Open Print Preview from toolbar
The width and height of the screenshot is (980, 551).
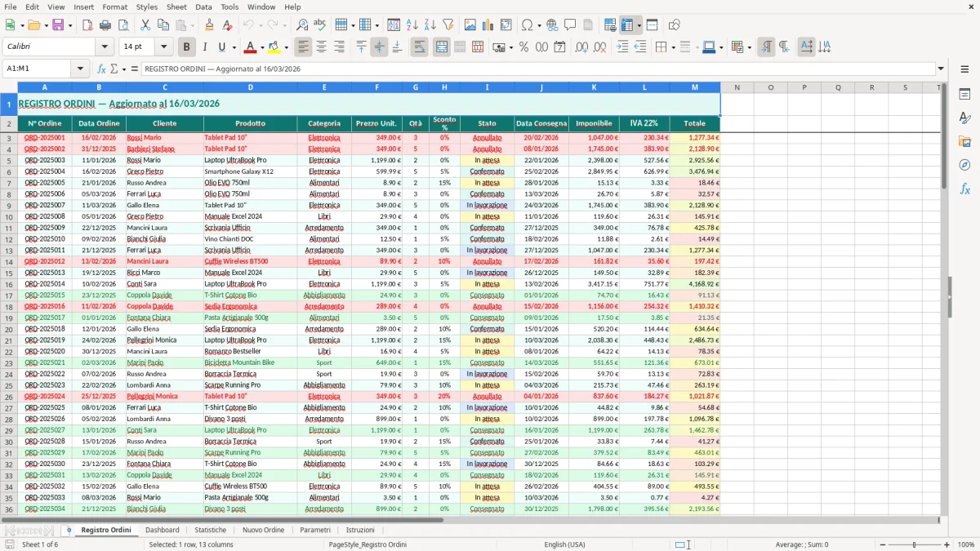[x=123, y=25]
